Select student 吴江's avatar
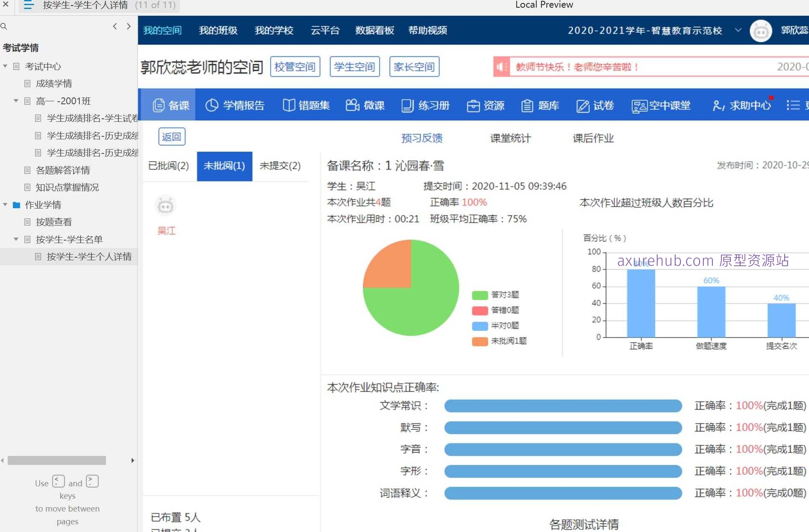Screen dimensions: 809x532 [x=165, y=206]
